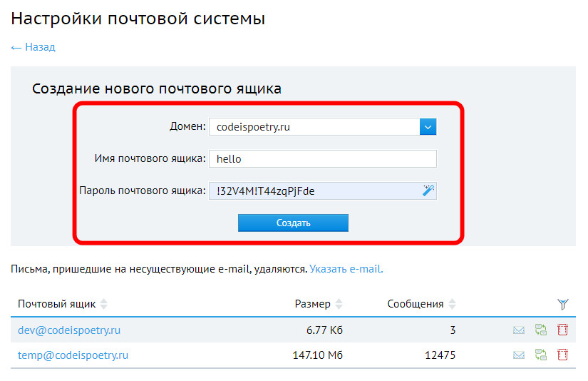Click the Настройки почтовой системы heading

138,18
